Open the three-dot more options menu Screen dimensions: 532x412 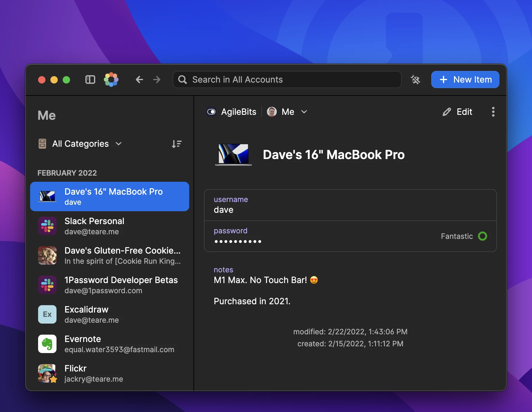(493, 112)
